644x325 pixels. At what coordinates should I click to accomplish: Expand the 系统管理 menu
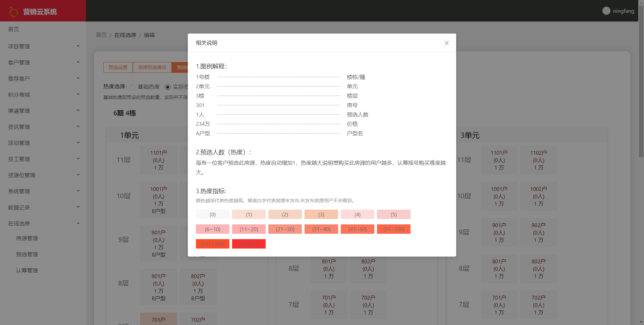click(x=43, y=191)
